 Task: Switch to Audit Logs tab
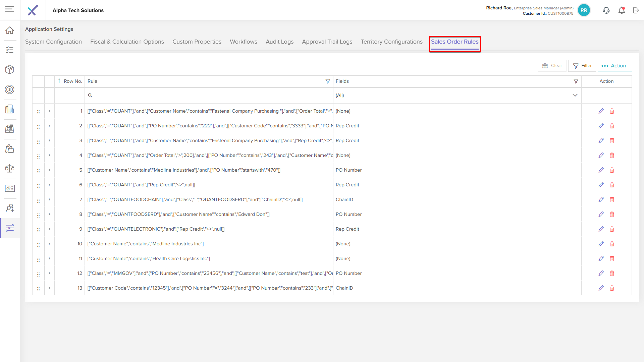[279, 42]
